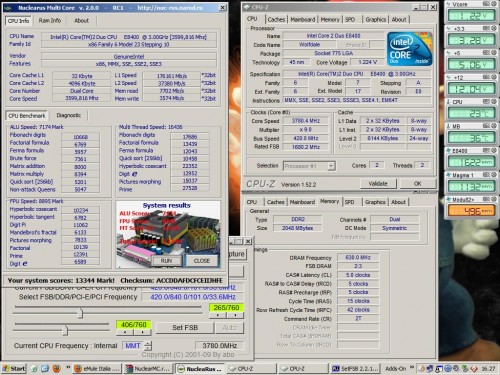
Task: Open the Processor #1 selection dropdown in CPU-Z
Action: tap(331, 166)
